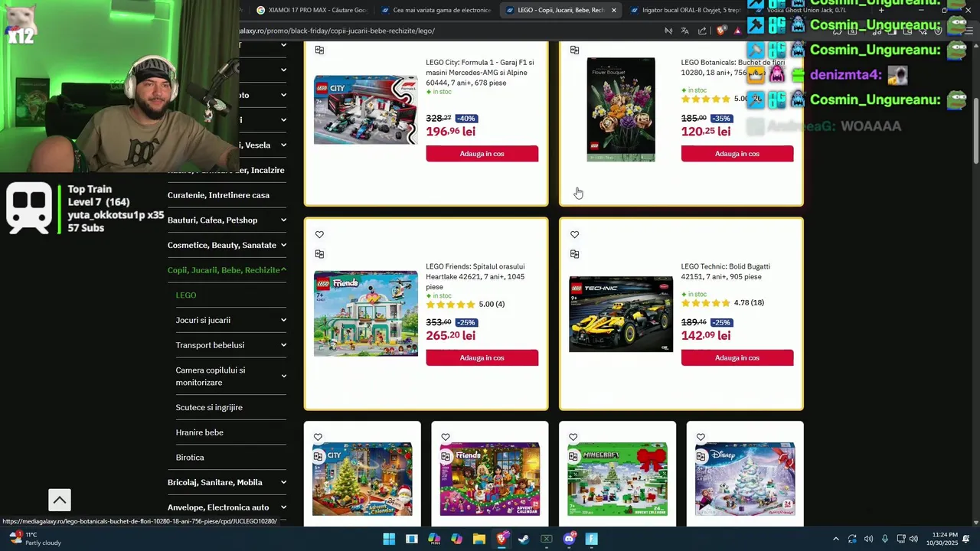Click LEGO Botanicals flower bouquet product image
The height and width of the screenshot is (551, 980).
tap(621, 109)
